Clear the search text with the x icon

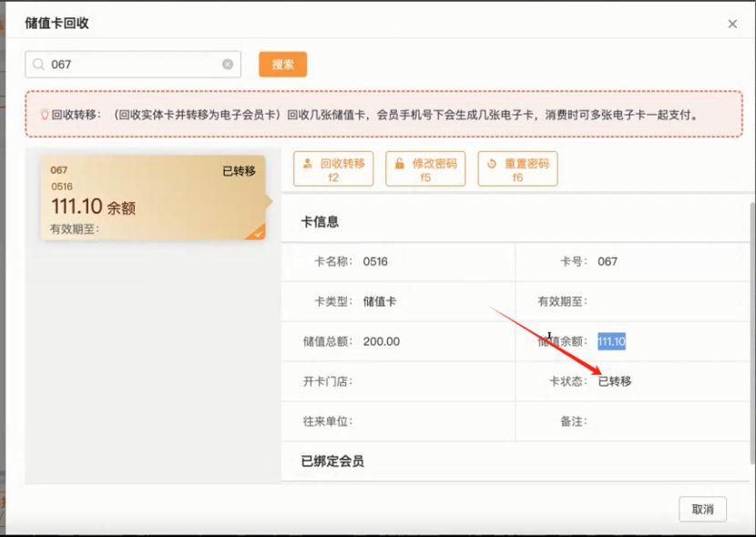pos(228,65)
